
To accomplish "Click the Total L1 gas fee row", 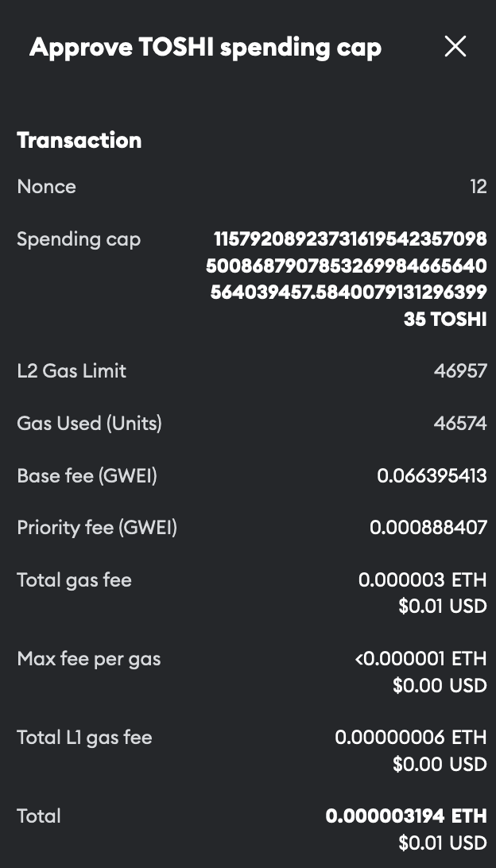I will point(84,737).
